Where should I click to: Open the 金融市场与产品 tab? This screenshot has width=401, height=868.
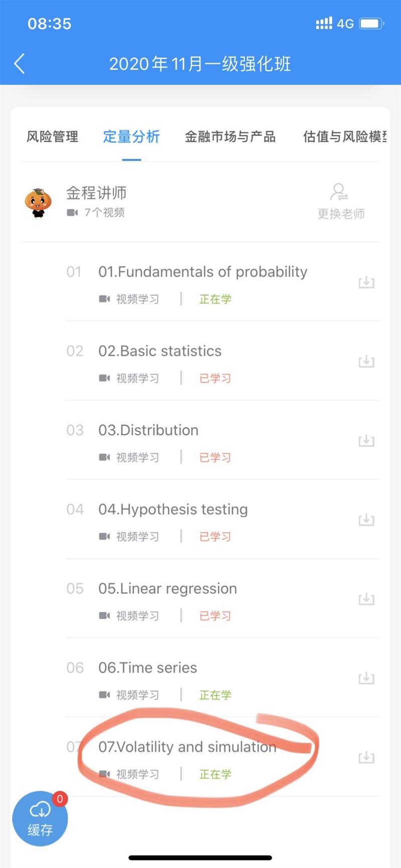(x=230, y=136)
